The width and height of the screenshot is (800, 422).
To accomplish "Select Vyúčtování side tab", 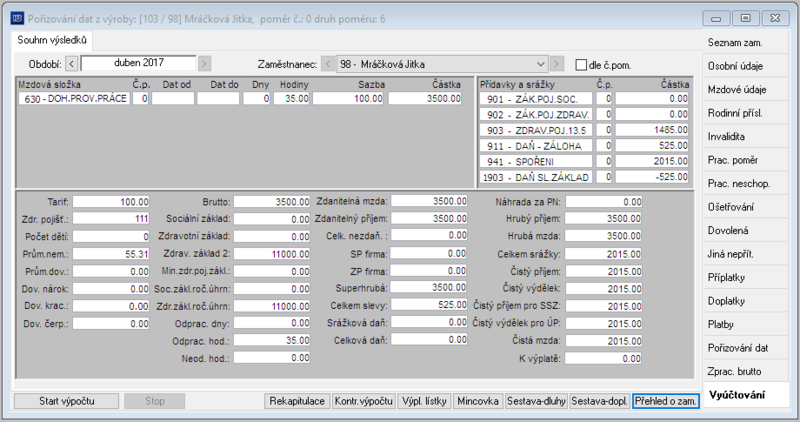I will point(745,395).
